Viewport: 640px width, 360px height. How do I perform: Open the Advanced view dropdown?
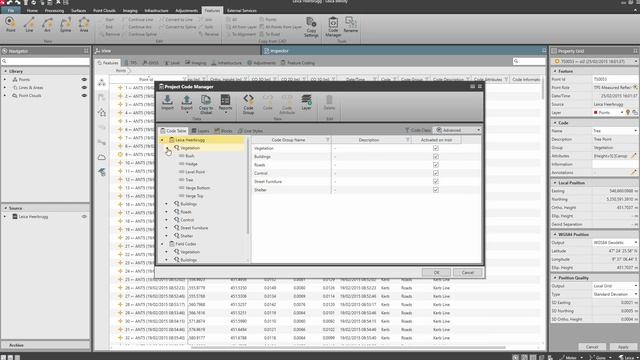pyautogui.click(x=478, y=130)
